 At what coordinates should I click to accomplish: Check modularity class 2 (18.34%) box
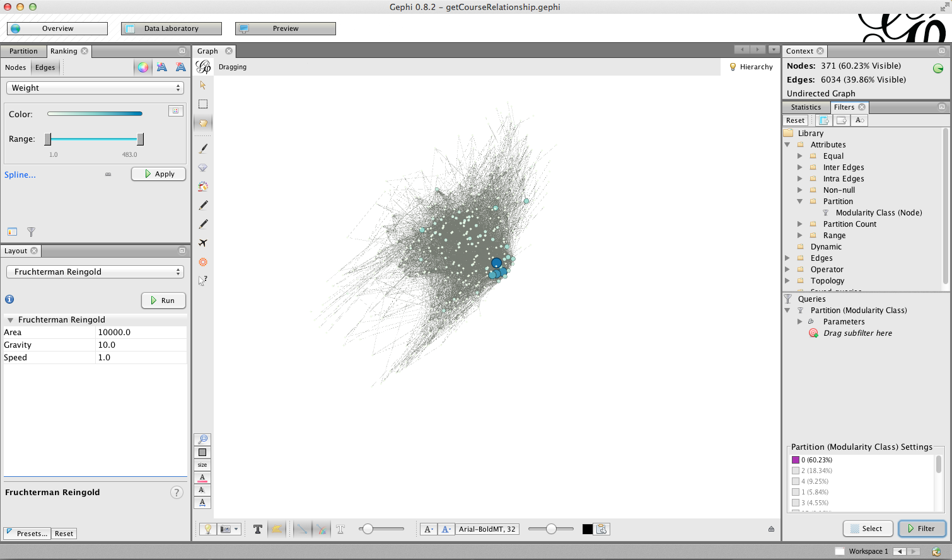[796, 471]
